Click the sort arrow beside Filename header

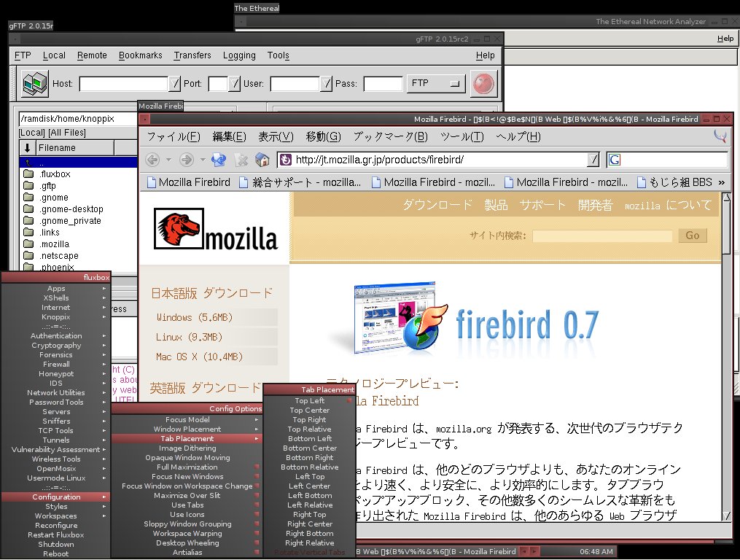(x=28, y=148)
